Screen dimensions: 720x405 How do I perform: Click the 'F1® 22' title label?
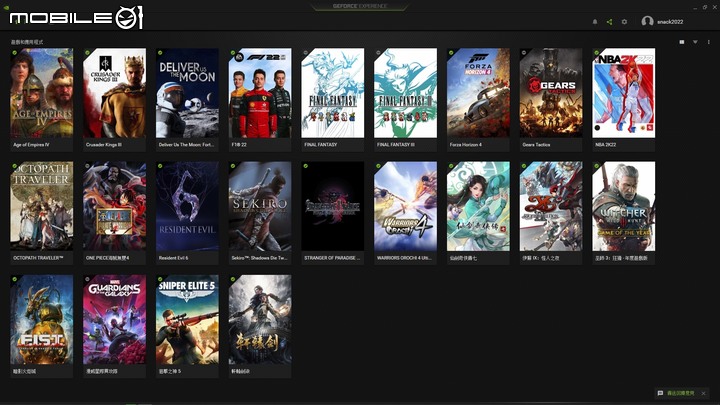(x=239, y=145)
